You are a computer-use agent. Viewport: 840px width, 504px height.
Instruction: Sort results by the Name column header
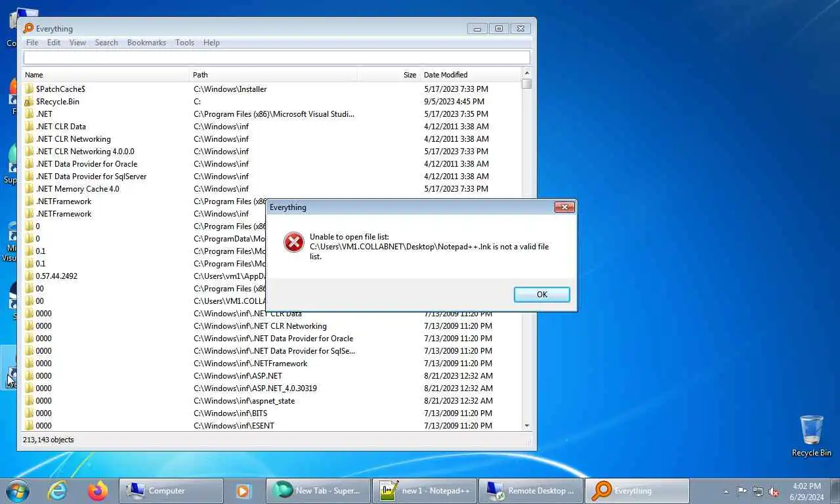(106, 75)
